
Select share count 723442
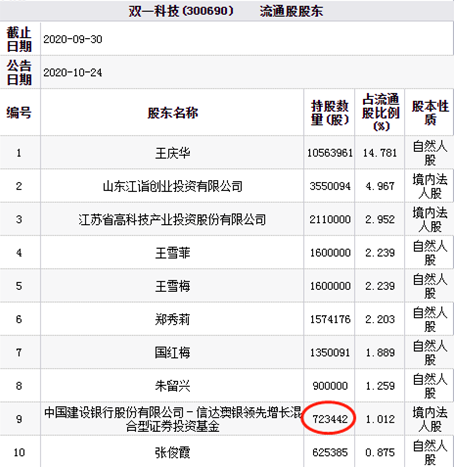(x=330, y=419)
